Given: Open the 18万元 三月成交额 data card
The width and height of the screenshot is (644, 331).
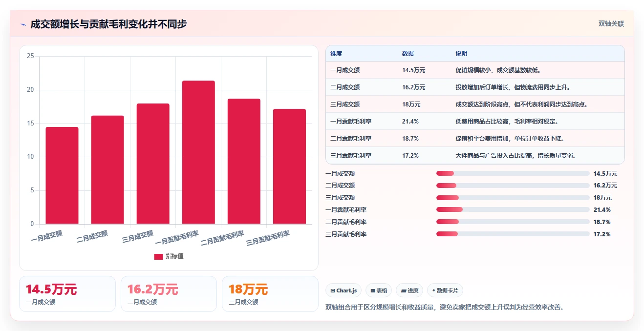Looking at the screenshot, I should (x=270, y=294).
